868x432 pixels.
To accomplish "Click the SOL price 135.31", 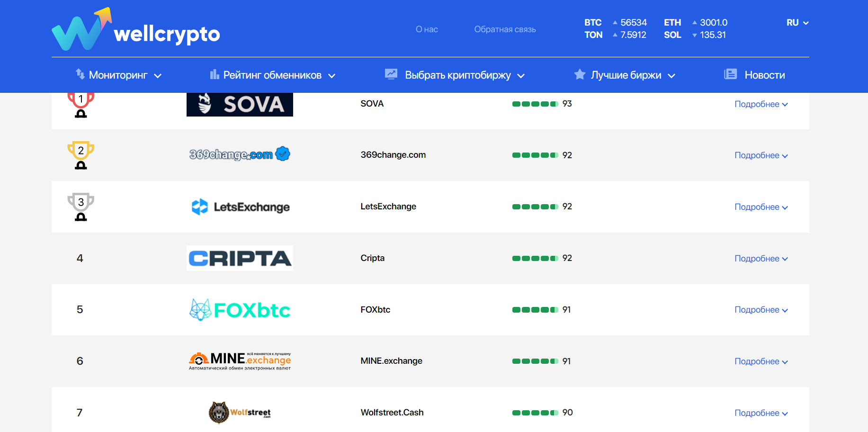I will click(x=713, y=35).
